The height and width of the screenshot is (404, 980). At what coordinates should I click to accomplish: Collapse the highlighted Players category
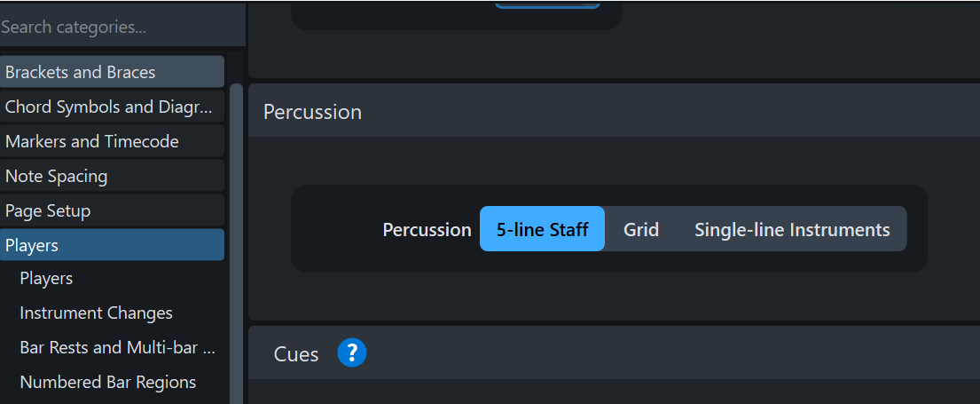[x=112, y=245]
